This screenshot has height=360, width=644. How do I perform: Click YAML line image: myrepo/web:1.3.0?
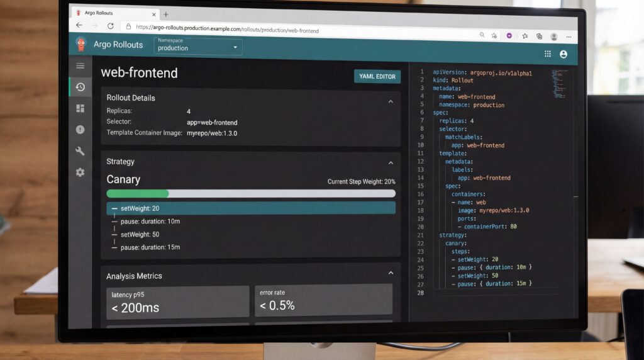pyautogui.click(x=493, y=210)
